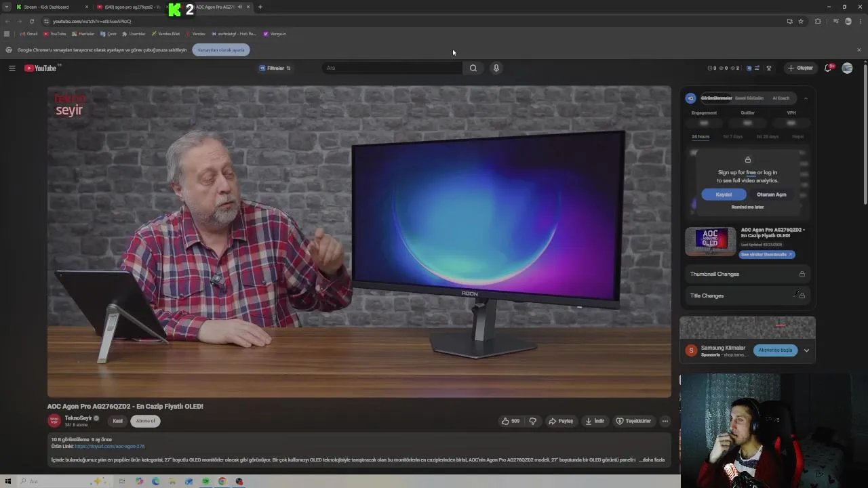Screen dimensions: 868x488
Task: Click the YouTube search magnifier button
Action: coord(473,68)
